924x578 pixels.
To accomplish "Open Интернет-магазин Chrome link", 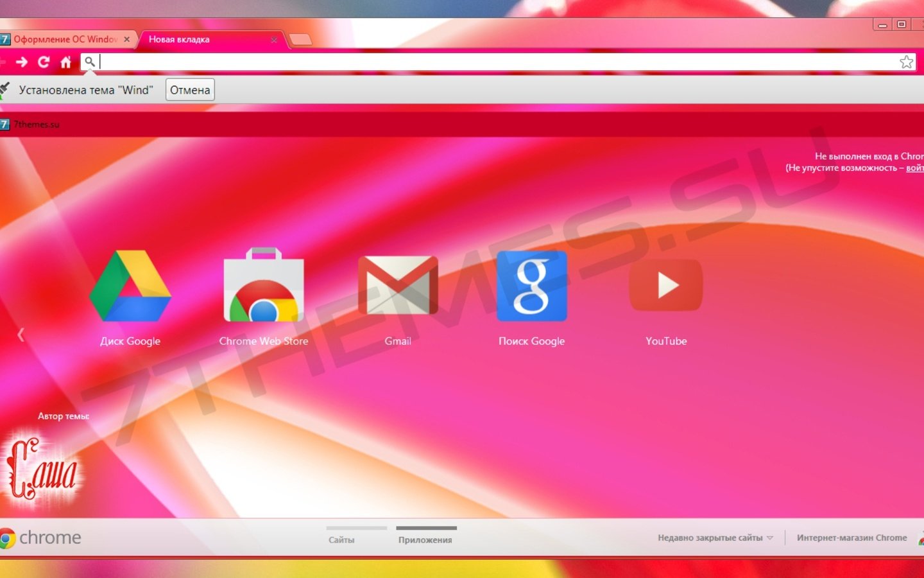I will pos(852,538).
